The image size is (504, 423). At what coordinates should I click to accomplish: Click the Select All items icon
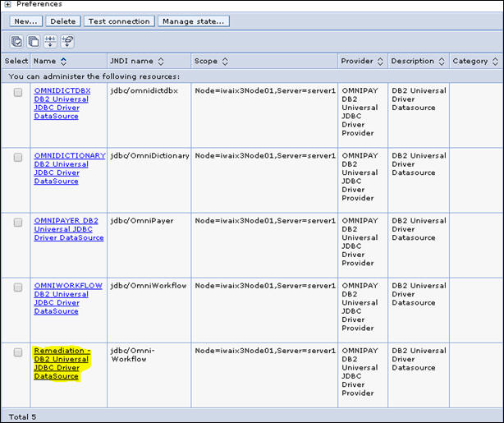pyautogui.click(x=16, y=42)
